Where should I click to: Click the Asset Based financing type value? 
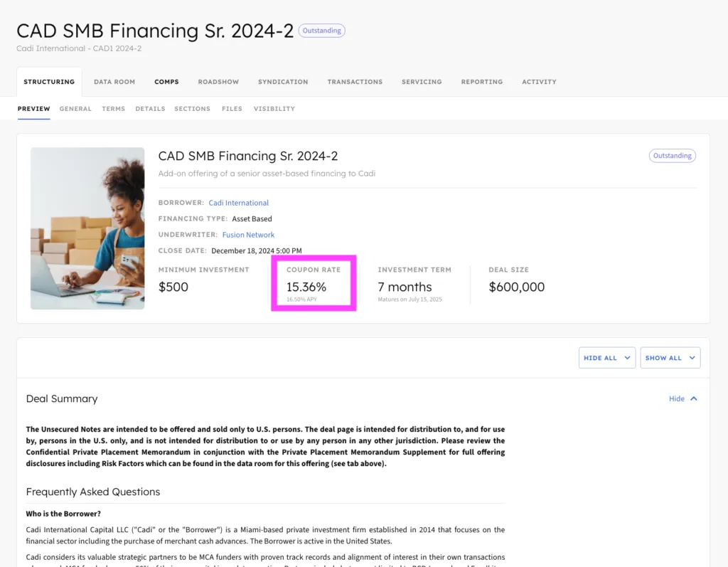tap(252, 218)
